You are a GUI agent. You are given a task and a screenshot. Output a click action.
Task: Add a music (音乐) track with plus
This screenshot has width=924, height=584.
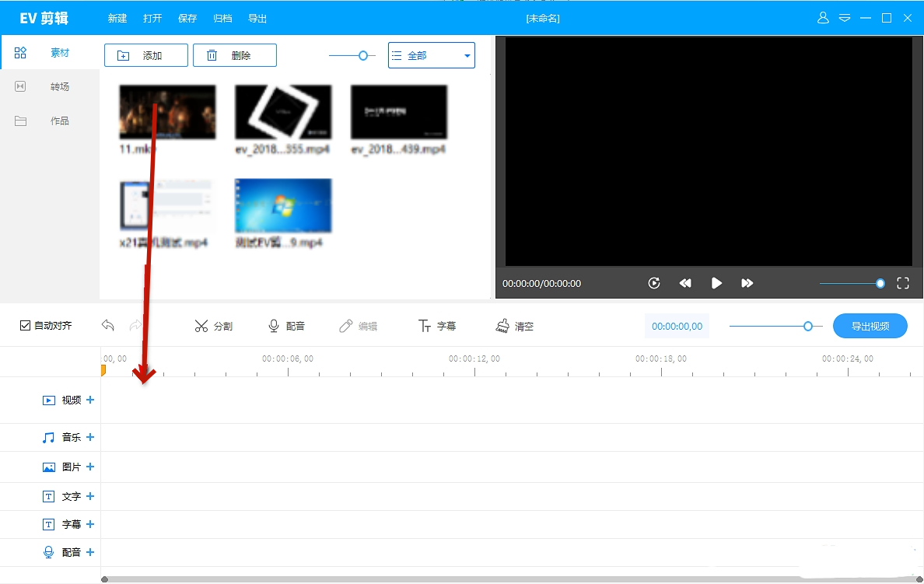point(90,437)
